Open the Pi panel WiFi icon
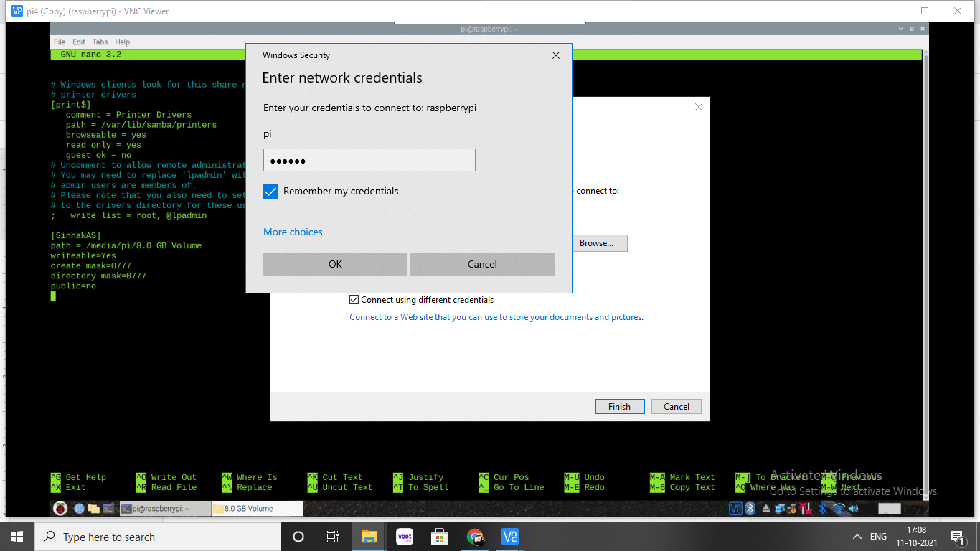The width and height of the screenshot is (980, 551). [839, 509]
